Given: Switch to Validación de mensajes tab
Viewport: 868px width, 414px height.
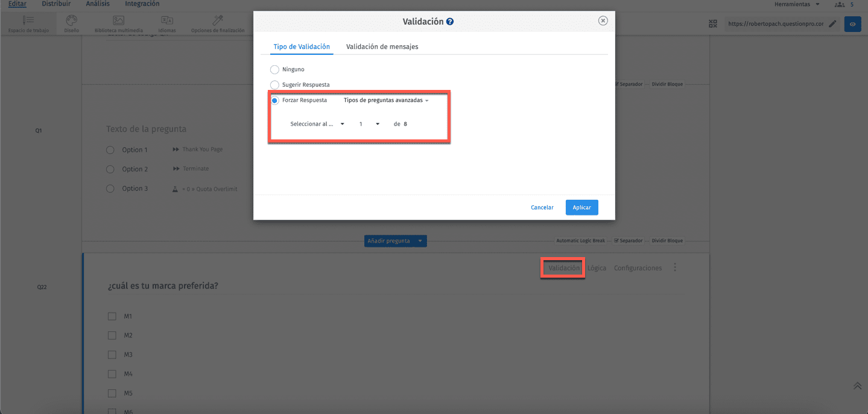Looking at the screenshot, I should tap(382, 46).
